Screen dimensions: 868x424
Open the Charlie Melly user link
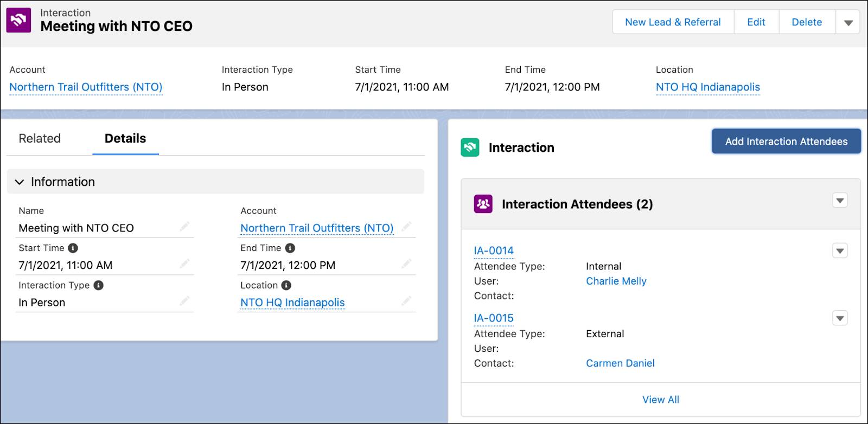(616, 281)
